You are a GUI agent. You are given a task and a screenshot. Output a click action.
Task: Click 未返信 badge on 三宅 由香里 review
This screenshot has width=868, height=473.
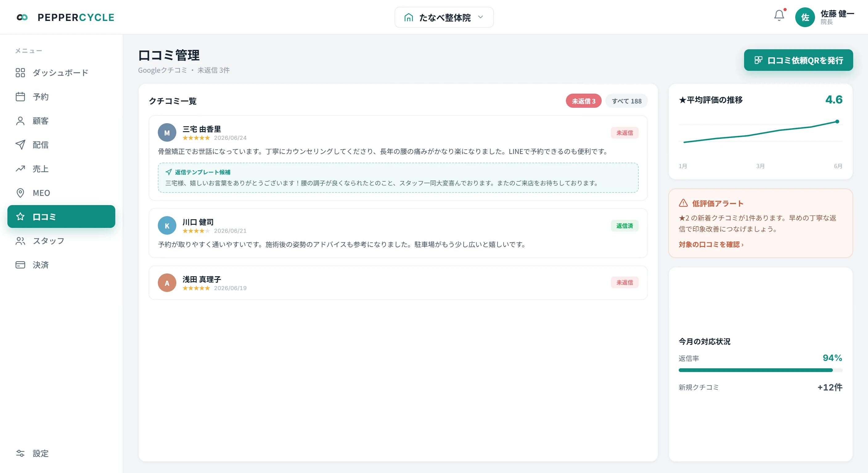click(x=624, y=133)
